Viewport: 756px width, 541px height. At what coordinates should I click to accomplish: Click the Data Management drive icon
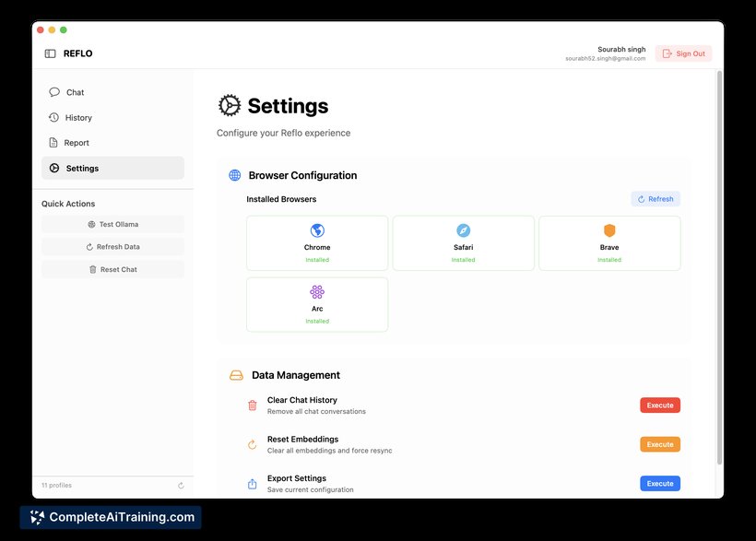click(236, 375)
